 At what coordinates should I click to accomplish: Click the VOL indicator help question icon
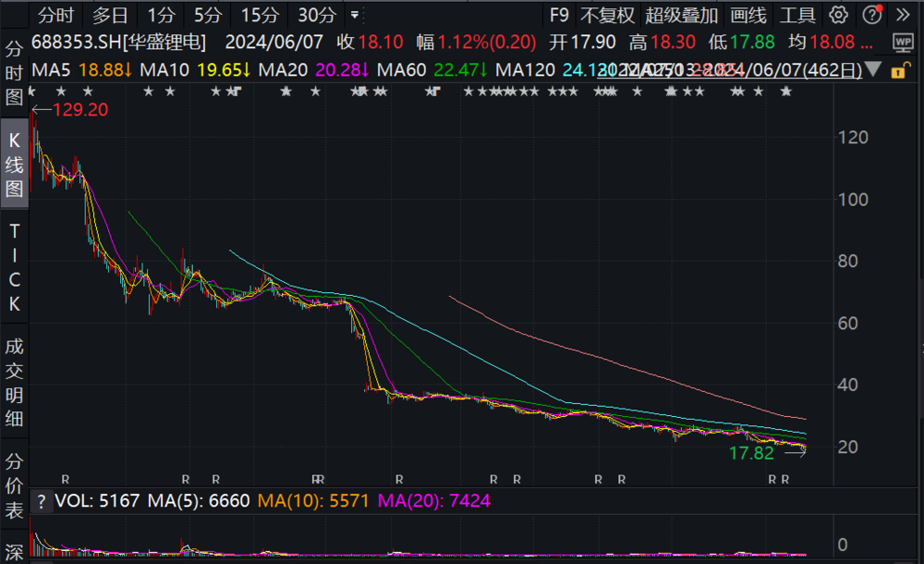[x=41, y=502]
